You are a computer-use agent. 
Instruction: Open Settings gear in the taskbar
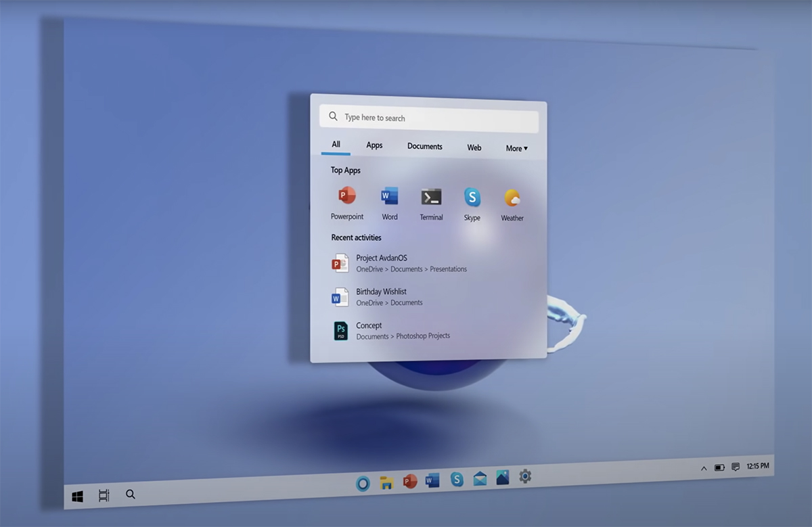(x=525, y=476)
